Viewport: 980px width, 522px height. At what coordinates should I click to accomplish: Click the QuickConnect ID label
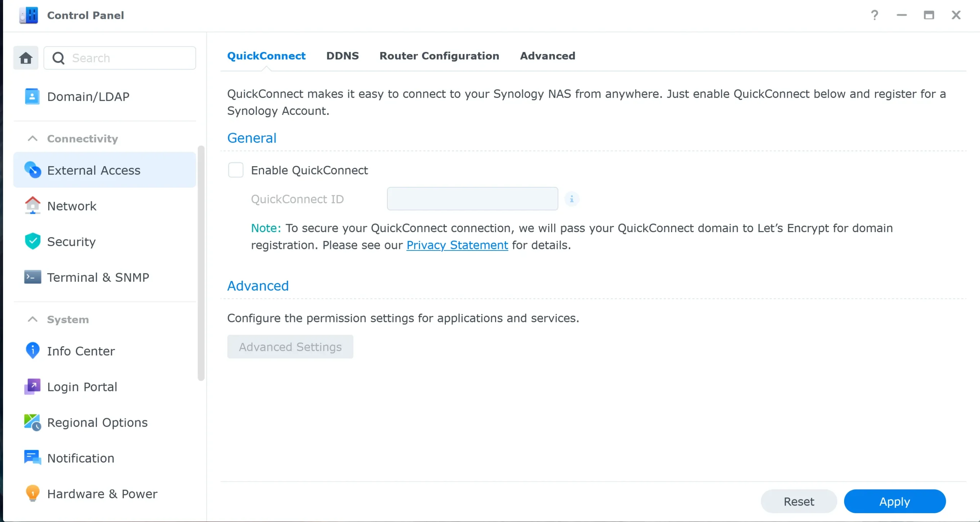point(297,199)
